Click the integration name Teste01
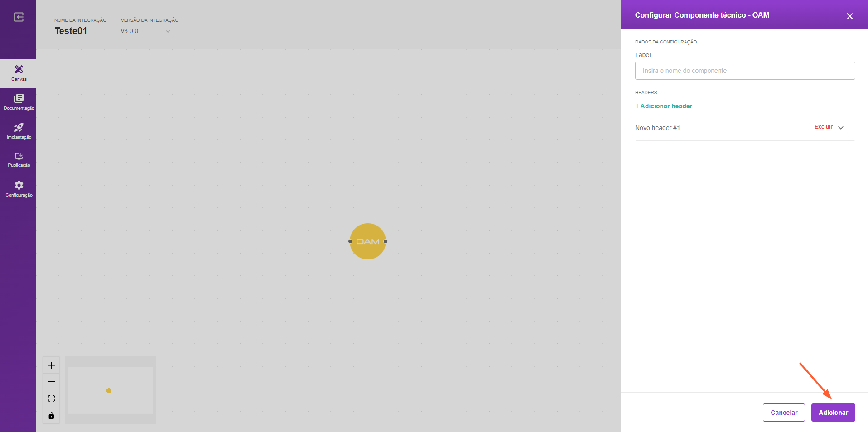The image size is (868, 432). 71,31
